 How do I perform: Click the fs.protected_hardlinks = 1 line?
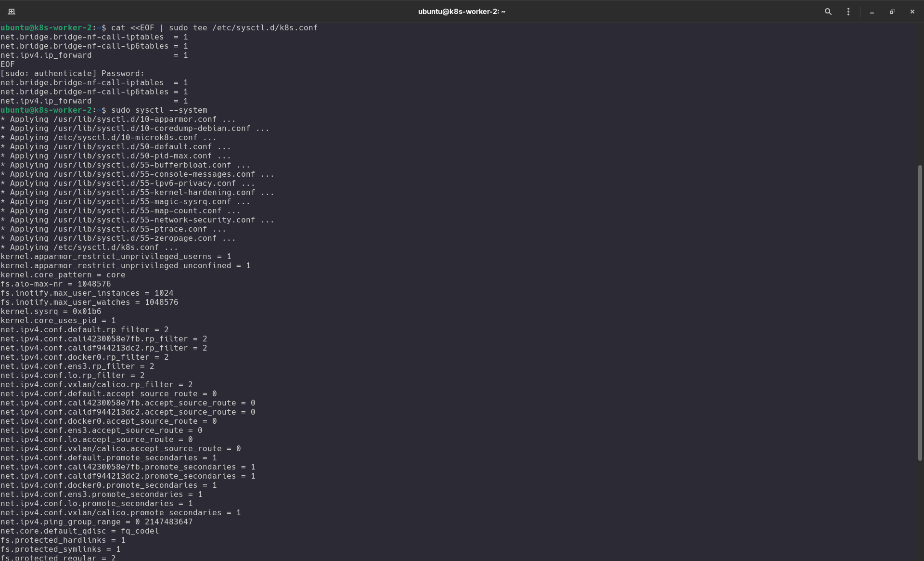coord(63,540)
